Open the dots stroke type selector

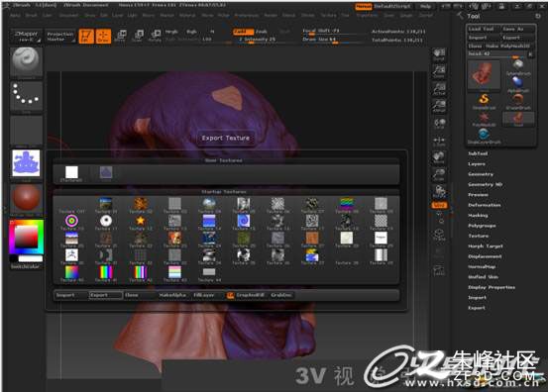pos(26,95)
